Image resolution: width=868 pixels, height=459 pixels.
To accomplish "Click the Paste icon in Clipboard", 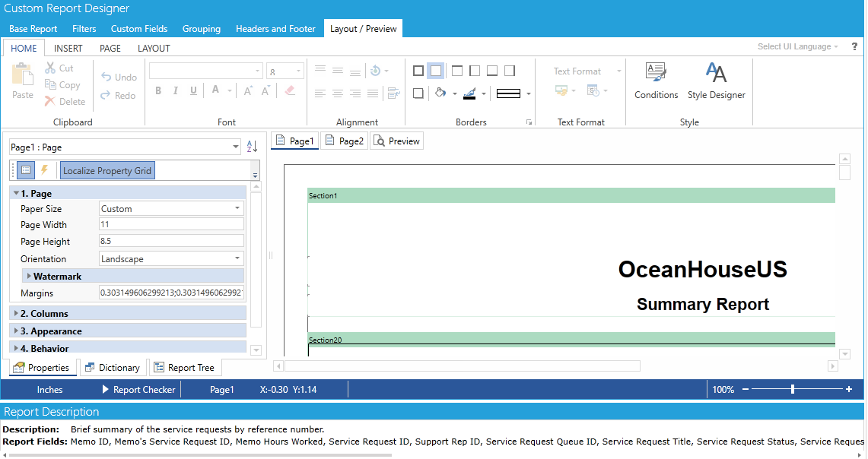I will pyautogui.click(x=23, y=74).
